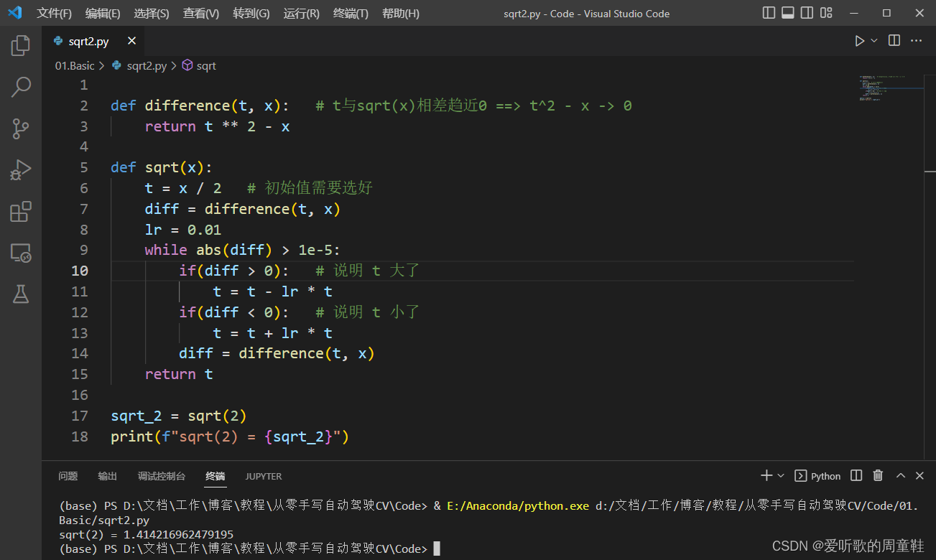Click the print(f"sqrt(2) = ...") line
Screen dimensions: 936x560
pyautogui.click(x=230, y=437)
